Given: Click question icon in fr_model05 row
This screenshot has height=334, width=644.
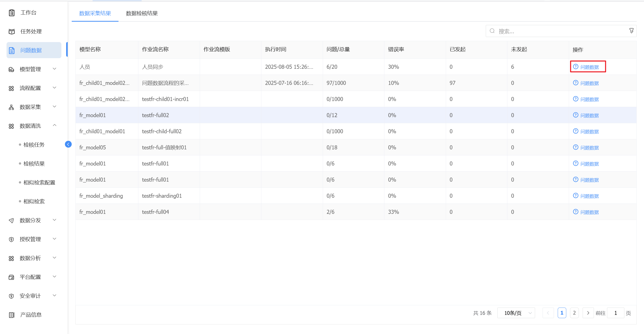Looking at the screenshot, I should pyautogui.click(x=575, y=147).
